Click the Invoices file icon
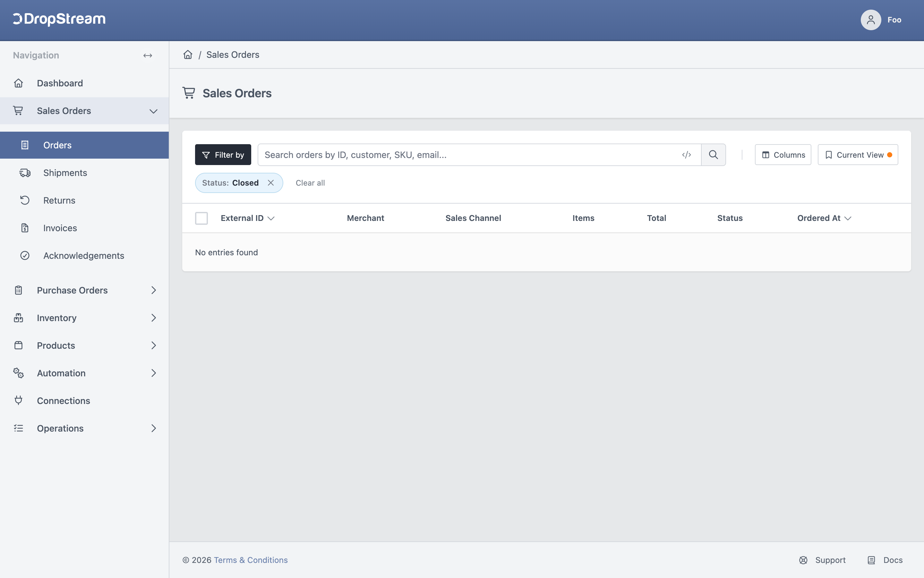 25,228
